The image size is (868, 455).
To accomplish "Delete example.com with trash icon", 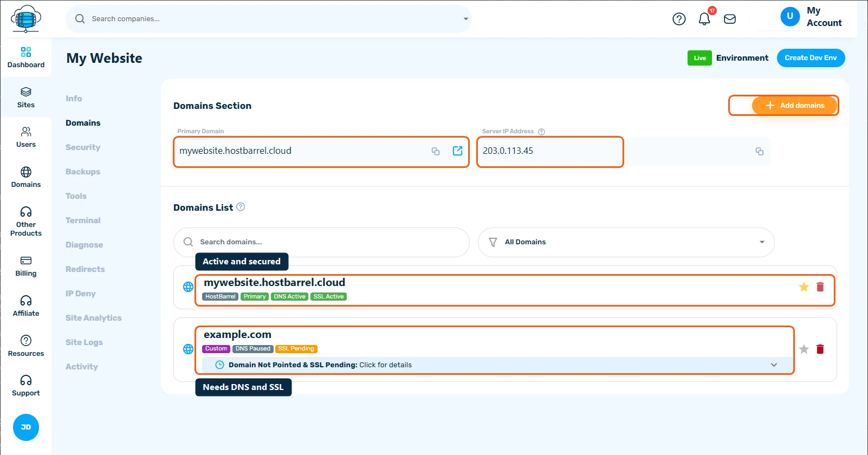I will [820, 349].
